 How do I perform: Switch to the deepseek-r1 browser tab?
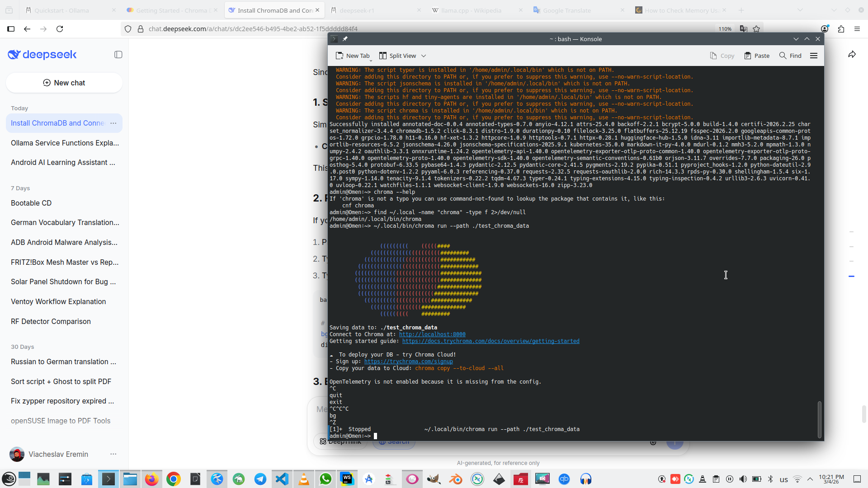(x=357, y=10)
